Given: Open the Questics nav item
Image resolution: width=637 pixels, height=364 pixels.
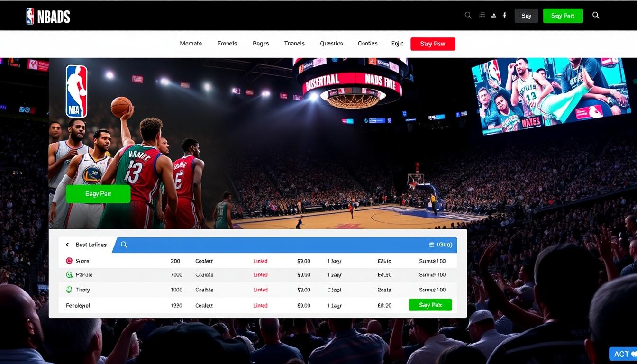Looking at the screenshot, I should click(331, 43).
